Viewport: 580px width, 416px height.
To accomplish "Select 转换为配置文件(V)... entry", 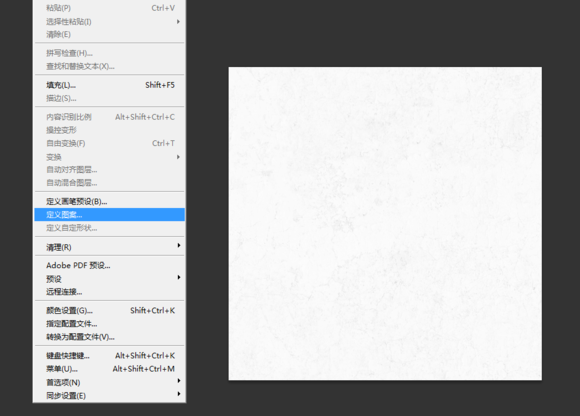I will pyautogui.click(x=109, y=337).
